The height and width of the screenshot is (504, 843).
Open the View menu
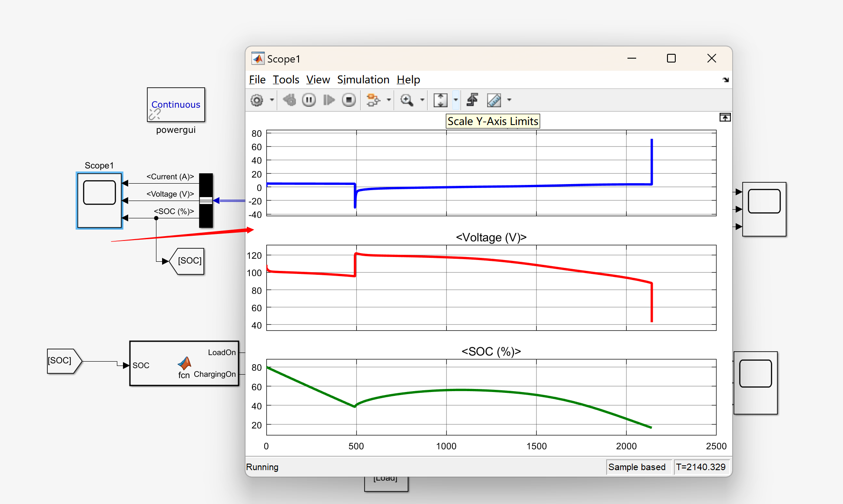point(318,80)
